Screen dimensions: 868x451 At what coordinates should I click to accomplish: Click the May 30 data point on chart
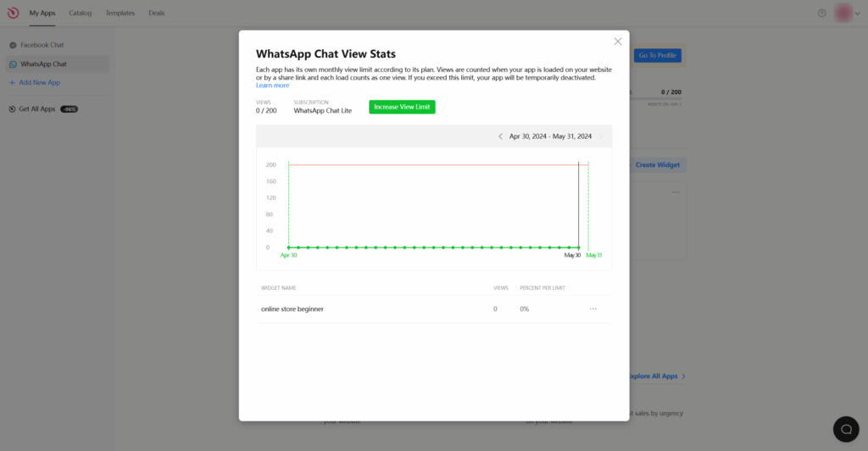[x=578, y=248]
